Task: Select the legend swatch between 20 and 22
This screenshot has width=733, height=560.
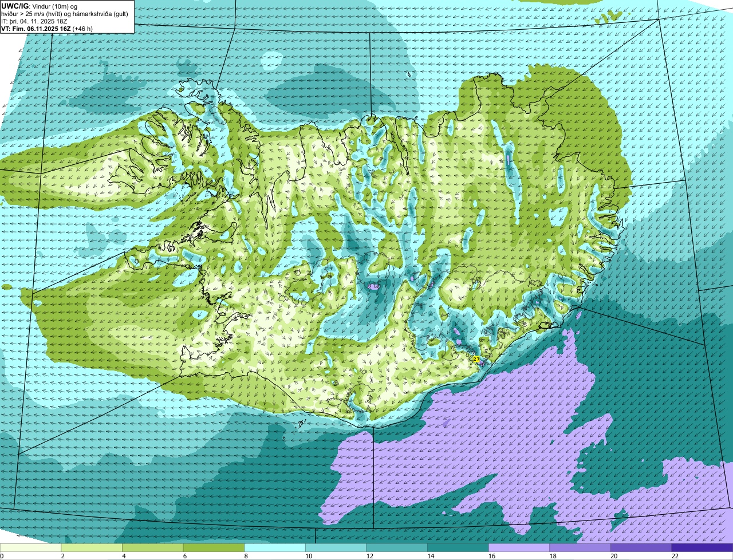Action: coord(641,547)
